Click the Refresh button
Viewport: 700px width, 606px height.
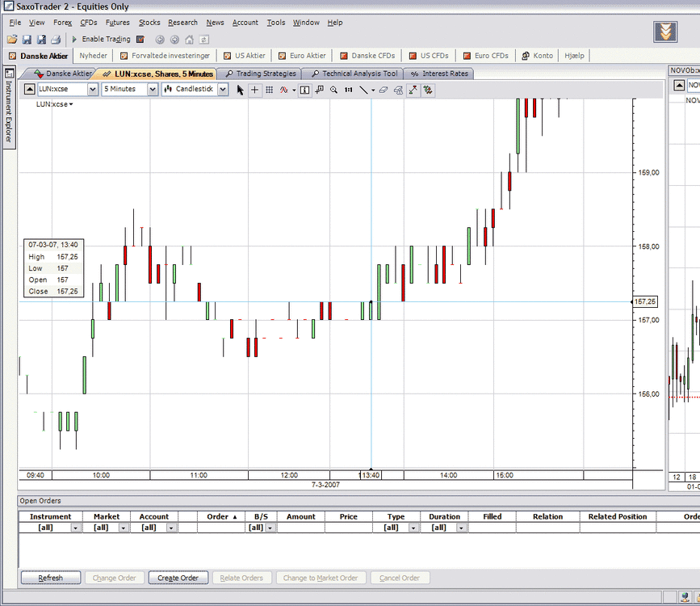click(x=50, y=578)
